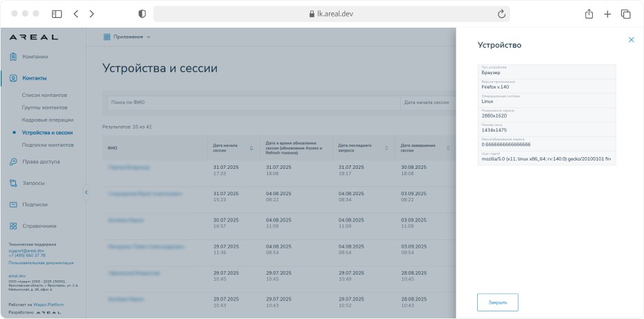The width and height of the screenshot is (644, 319).
Task: Show tab overview icon
Action: pyautogui.click(x=625, y=14)
